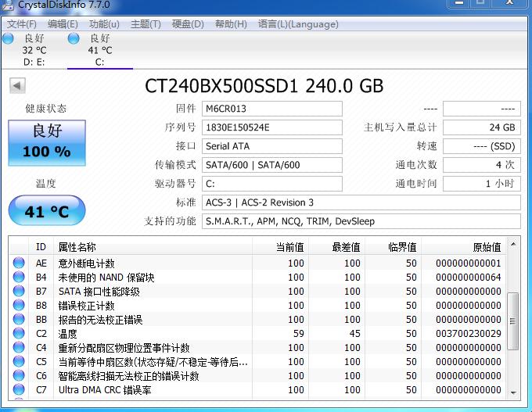The image size is (532, 412).
Task: Click the supported features field with S.M.A.R.T.
Action: pyautogui.click(x=361, y=221)
